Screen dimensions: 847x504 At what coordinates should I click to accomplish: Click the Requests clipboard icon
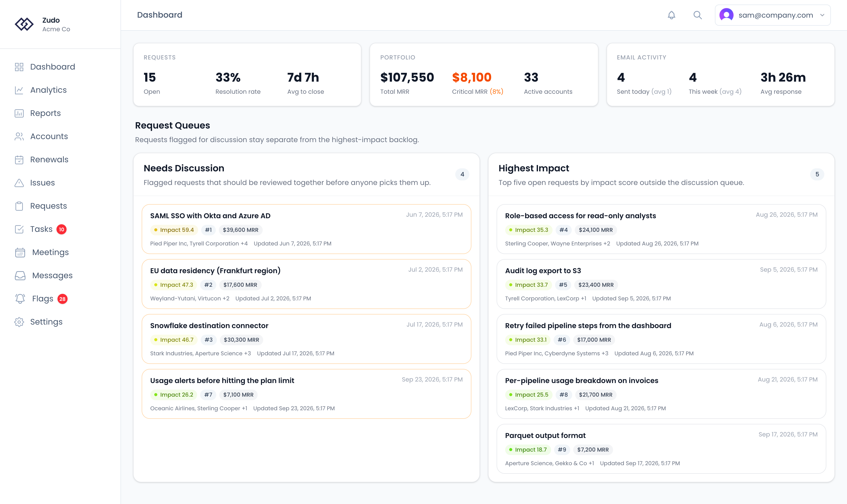[x=19, y=206]
